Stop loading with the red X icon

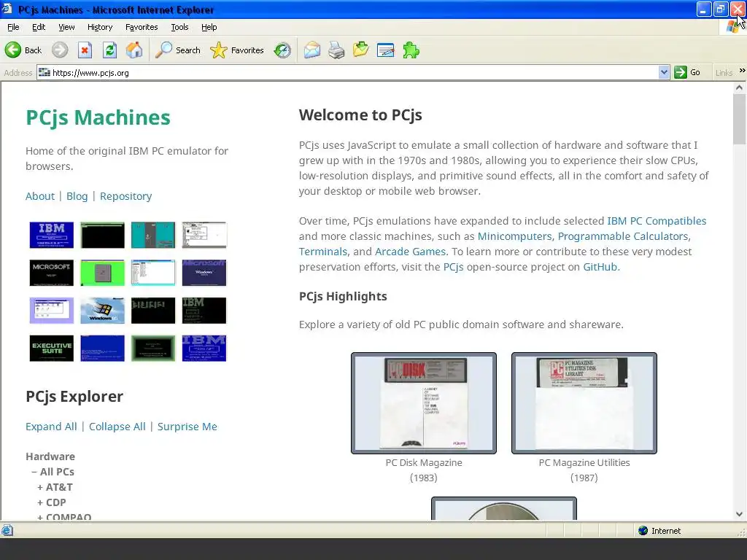pos(85,50)
